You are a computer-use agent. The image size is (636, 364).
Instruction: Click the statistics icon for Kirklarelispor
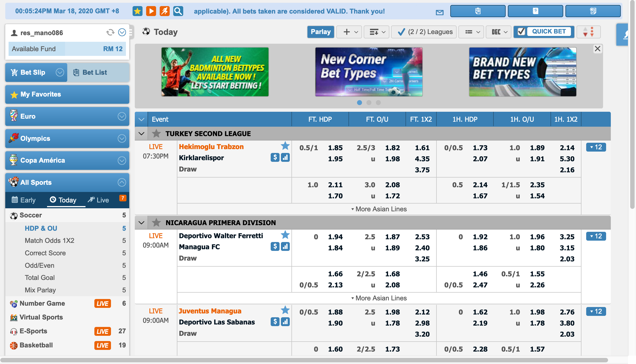coord(285,158)
